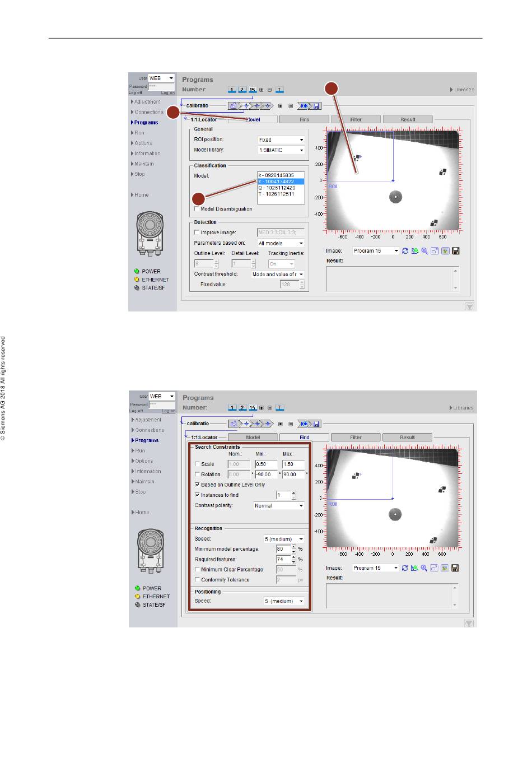Viewport: 532px width, 777px height.
Task: Switch to the Model tab in lower screenshot
Action: (253, 438)
